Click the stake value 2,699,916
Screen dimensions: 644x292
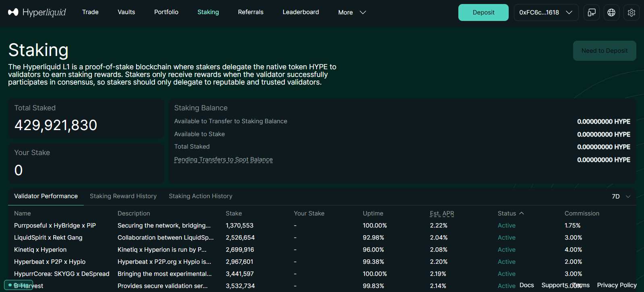tap(240, 250)
